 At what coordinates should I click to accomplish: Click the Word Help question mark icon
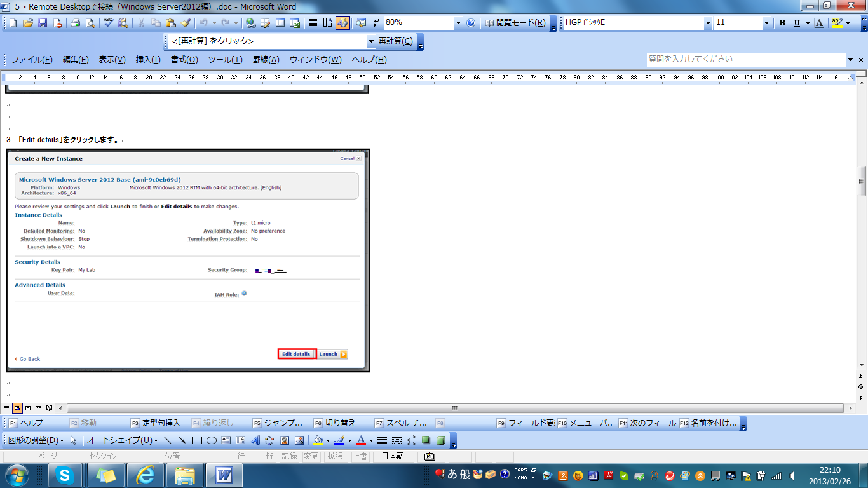click(x=471, y=23)
